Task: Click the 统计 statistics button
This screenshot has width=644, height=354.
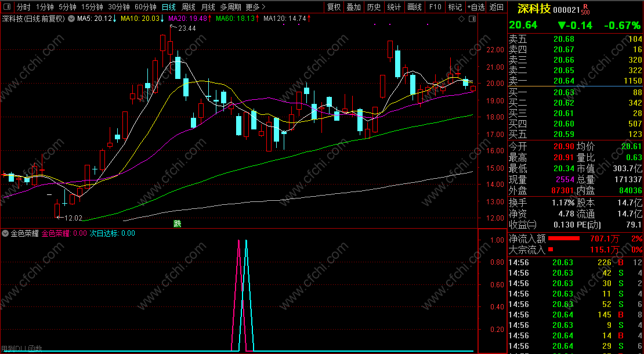Action: click(394, 7)
